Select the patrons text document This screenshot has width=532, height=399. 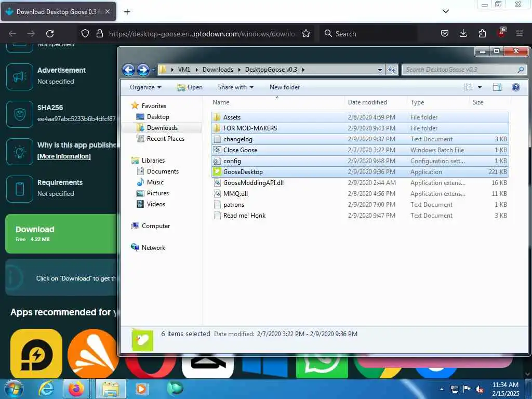coord(360,205)
